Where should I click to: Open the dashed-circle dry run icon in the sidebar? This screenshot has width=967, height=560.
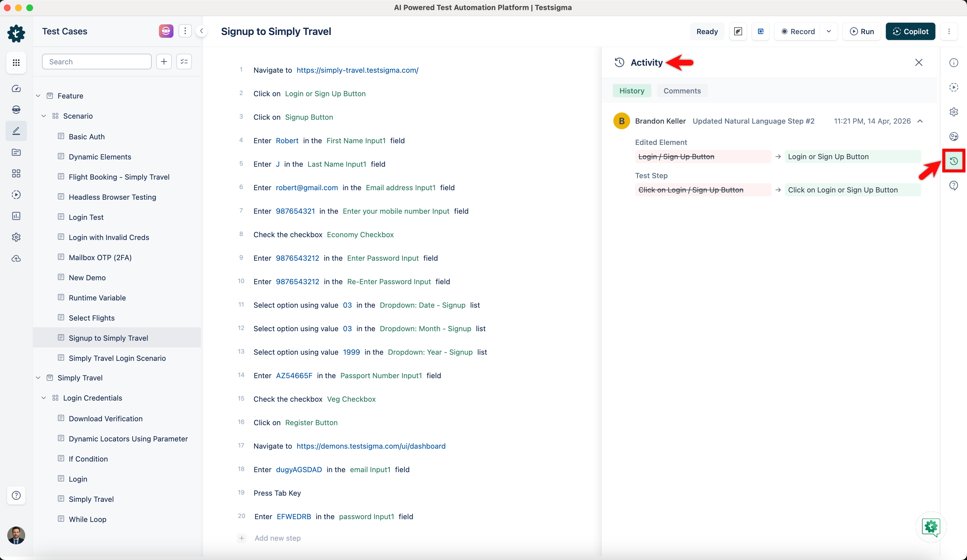point(16,194)
